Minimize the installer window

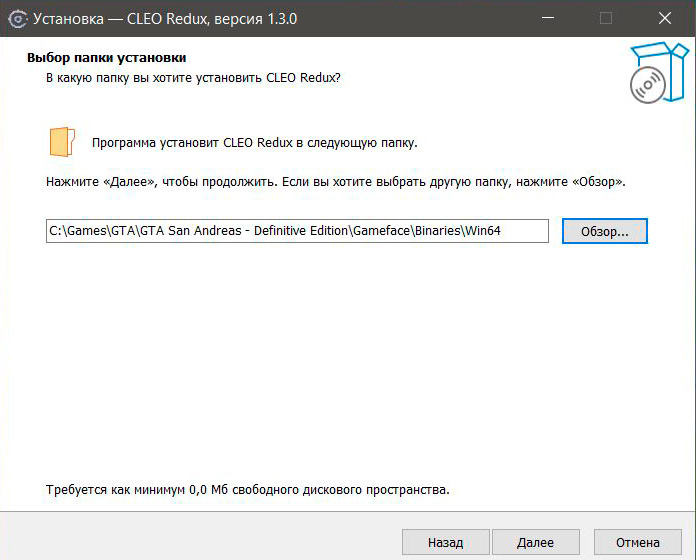coord(548,18)
